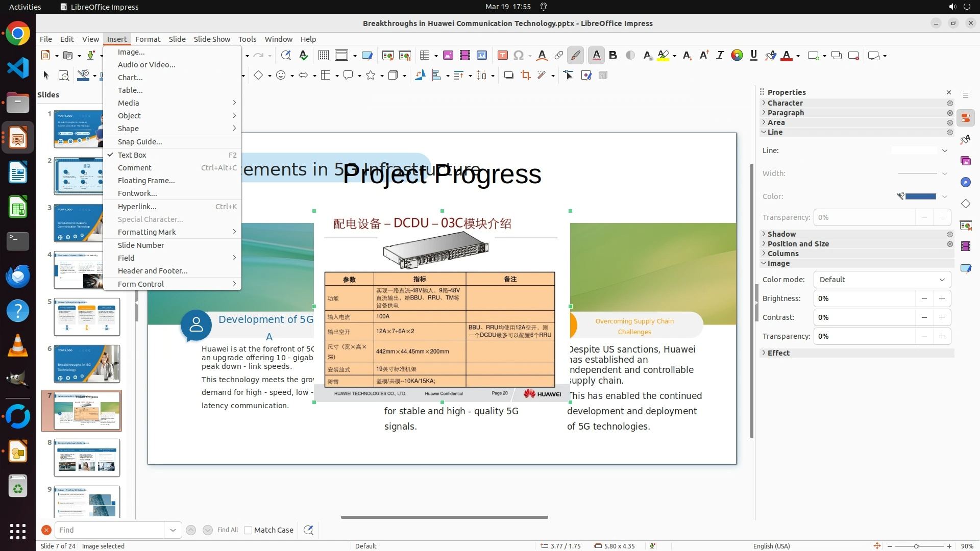Enable the Match Case checkbox

coord(248,530)
